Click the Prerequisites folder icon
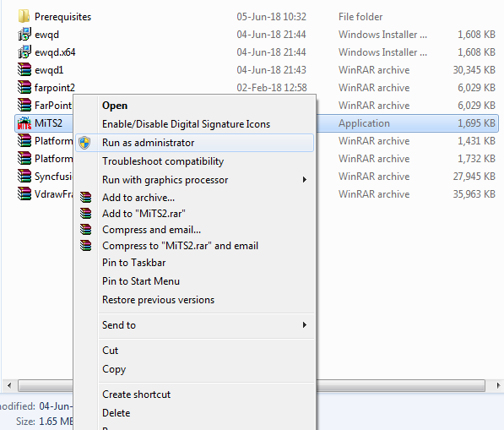The width and height of the screenshot is (504, 430). (x=24, y=16)
